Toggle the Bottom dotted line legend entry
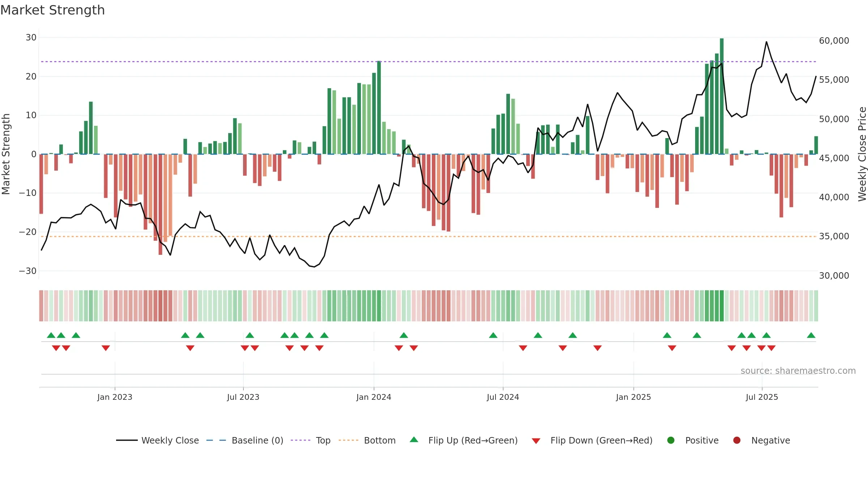 click(x=367, y=440)
